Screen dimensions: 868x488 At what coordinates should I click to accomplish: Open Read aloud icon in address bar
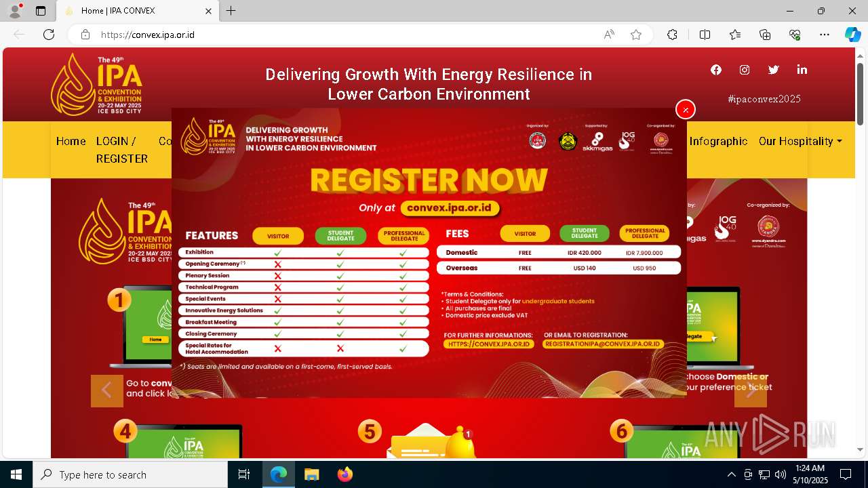click(609, 35)
